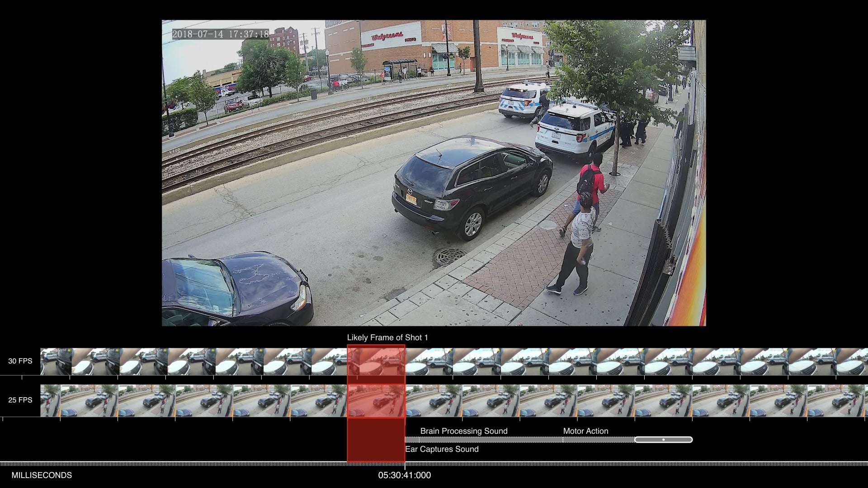Click the 'Ear Captures Sound' label
This screenshot has height=488, width=868.
442,449
